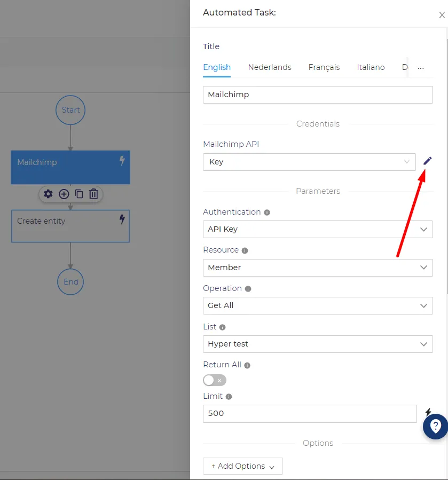The image size is (448, 480).
Task: Focus the Title input containing Mailchimp
Action: [318, 95]
